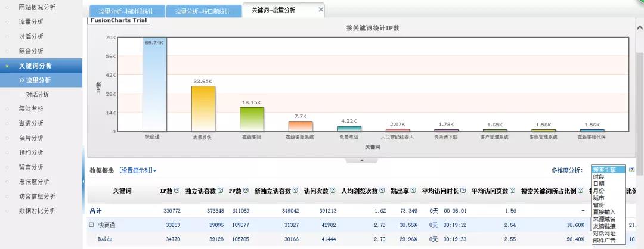
Task: Click the help icon beside 访问次数
Action: click(333, 191)
